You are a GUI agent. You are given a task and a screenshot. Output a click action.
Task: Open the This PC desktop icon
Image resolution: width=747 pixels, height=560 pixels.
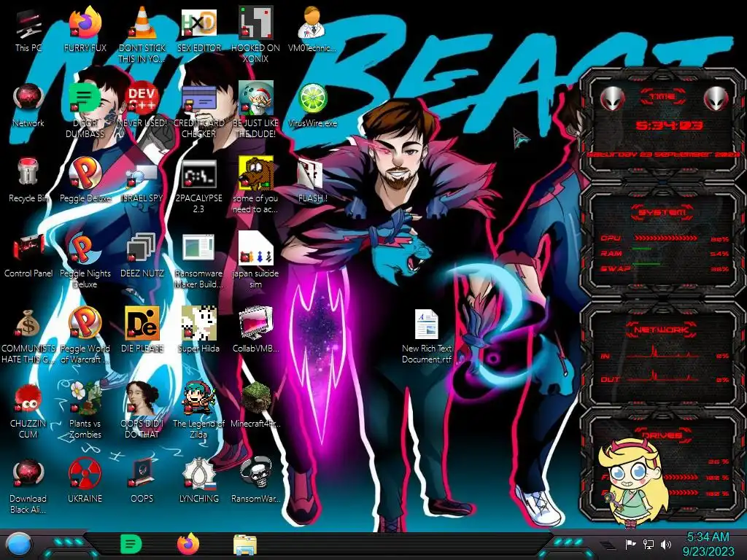(x=28, y=25)
